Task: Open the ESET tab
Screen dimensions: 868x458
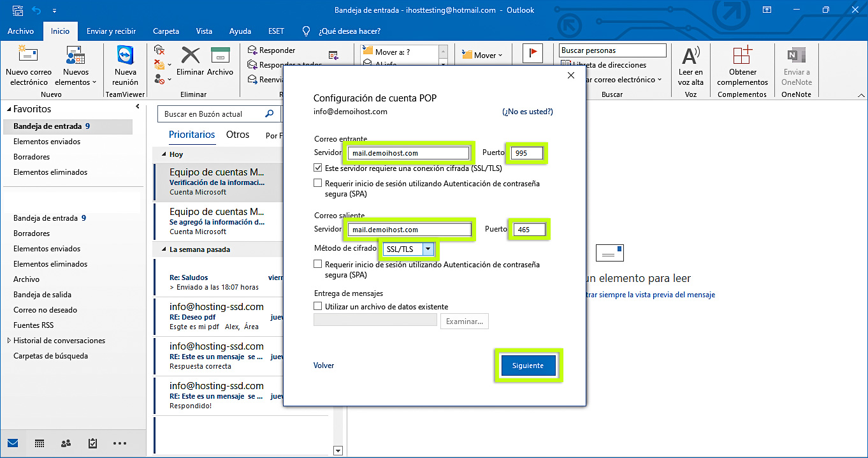Action: pos(277,31)
